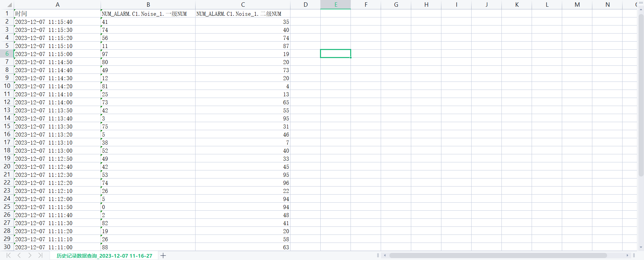Select column M header
Screen dimensions: 644x260
(577, 4)
